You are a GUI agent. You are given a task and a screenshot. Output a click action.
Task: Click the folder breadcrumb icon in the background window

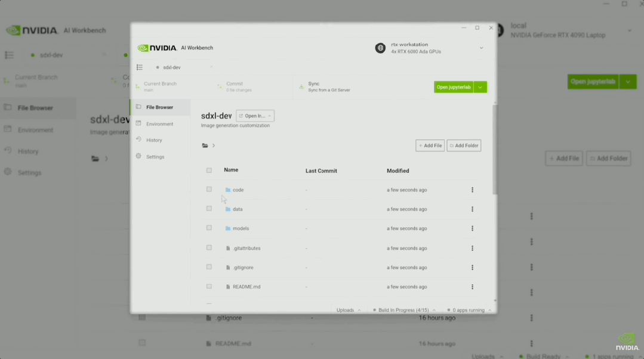[x=95, y=159]
